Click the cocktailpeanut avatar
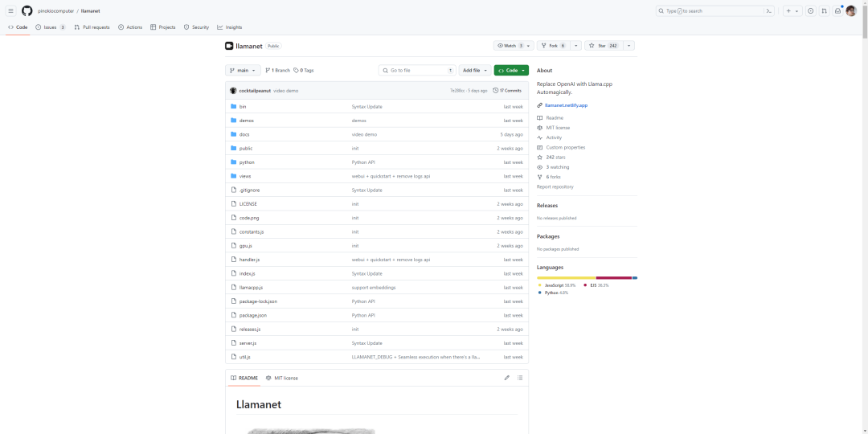 [x=234, y=90]
